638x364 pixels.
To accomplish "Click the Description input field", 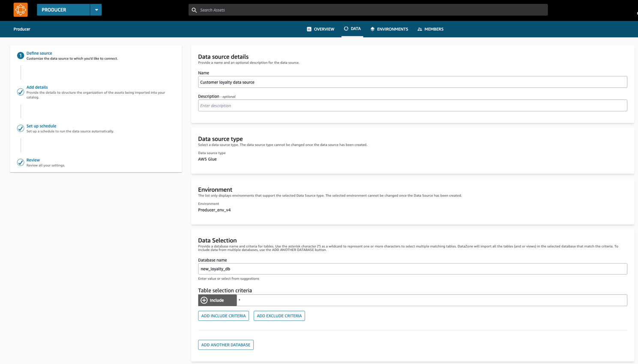I will (413, 105).
